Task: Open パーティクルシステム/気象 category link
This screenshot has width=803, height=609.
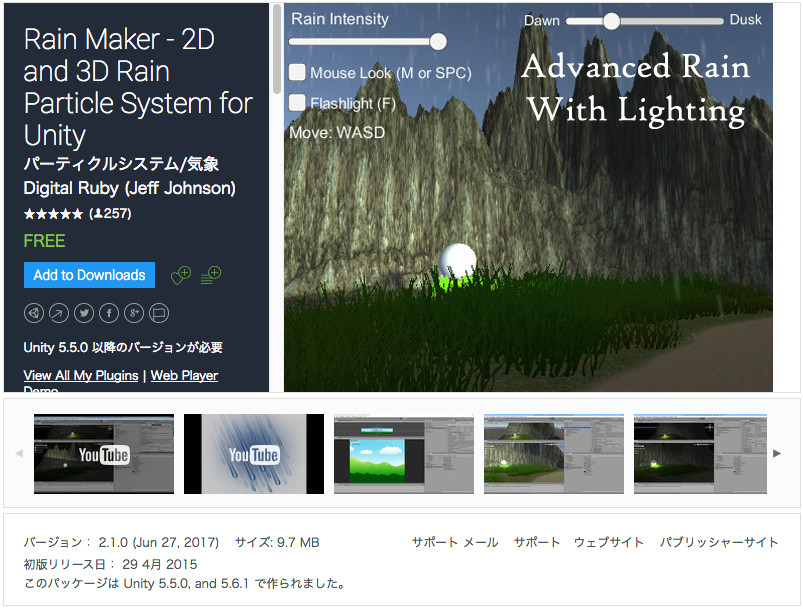Action: 121,164
